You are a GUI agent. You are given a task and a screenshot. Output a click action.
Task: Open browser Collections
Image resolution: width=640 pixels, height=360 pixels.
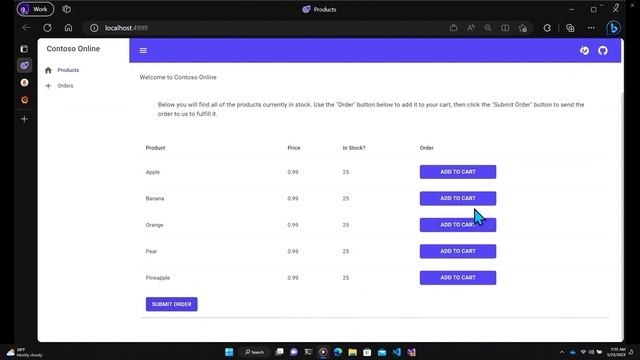click(570, 28)
